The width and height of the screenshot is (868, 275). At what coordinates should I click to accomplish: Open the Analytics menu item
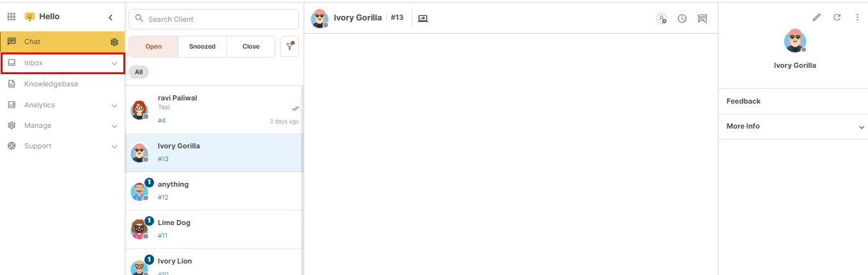pyautogui.click(x=63, y=105)
